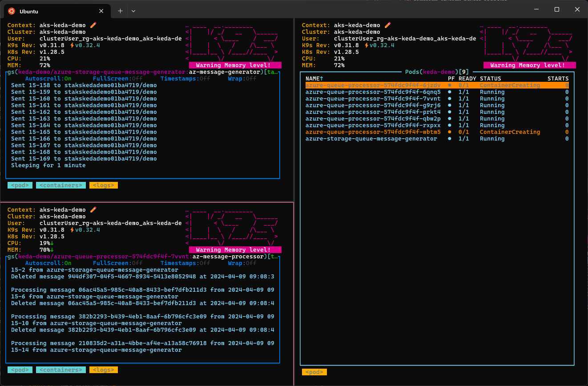Click the port-forward dot of pod 6jzdv

coord(450,85)
